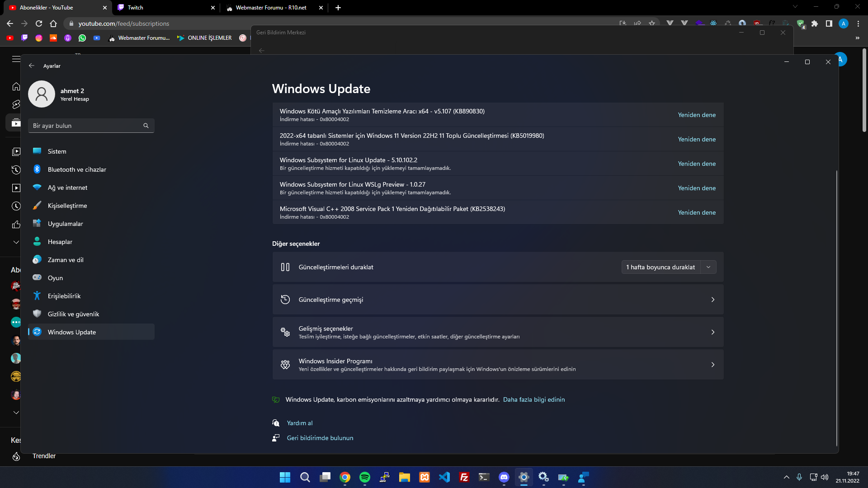868x488 pixels.
Task: Show hidden system tray icons
Action: (x=787, y=477)
